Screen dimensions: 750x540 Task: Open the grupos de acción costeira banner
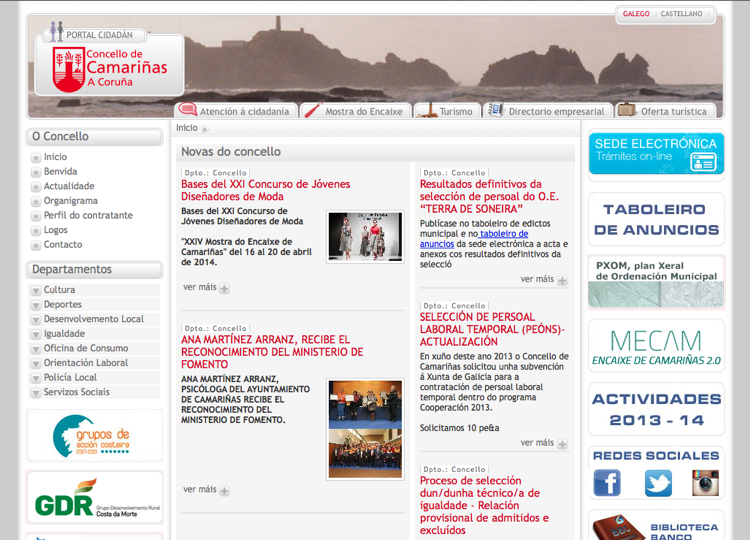point(94,436)
